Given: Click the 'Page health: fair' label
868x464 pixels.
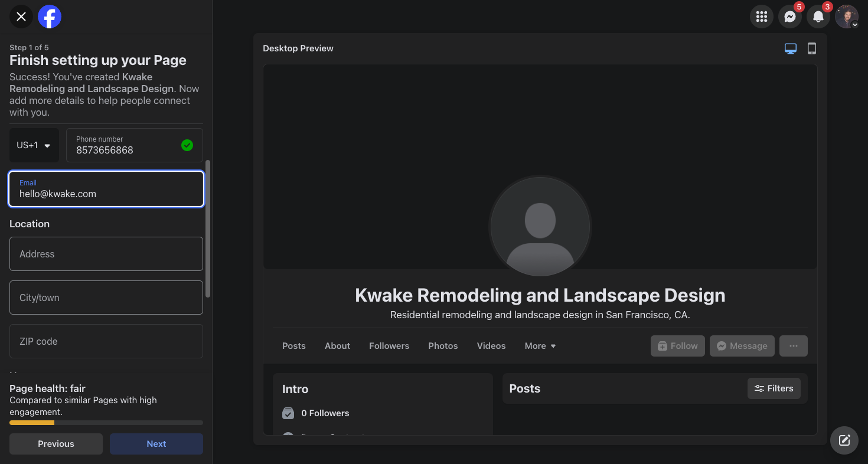Looking at the screenshot, I should (47, 388).
